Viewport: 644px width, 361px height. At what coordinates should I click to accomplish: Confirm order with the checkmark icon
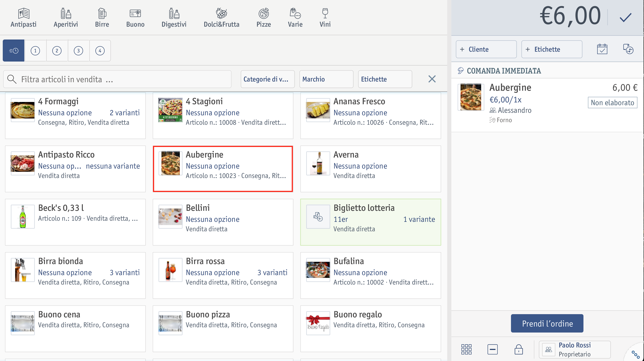click(x=625, y=17)
